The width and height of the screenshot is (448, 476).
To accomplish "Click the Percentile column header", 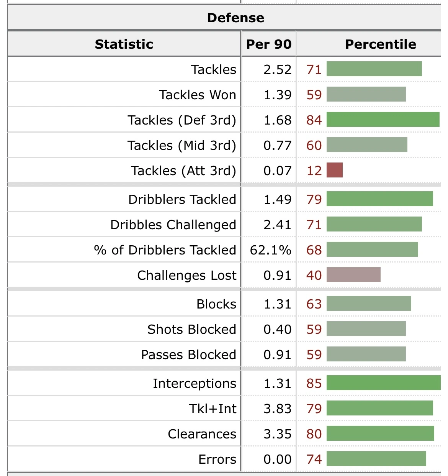I will coord(380,44).
